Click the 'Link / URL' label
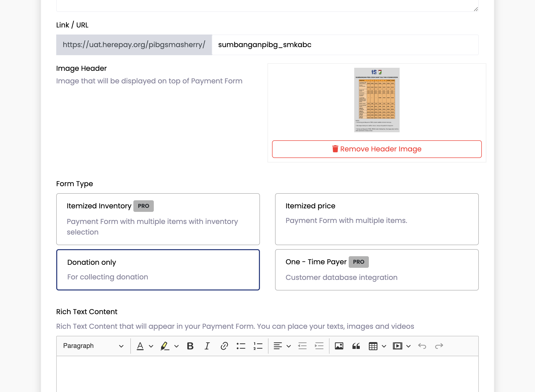Image resolution: width=535 pixels, height=392 pixels. pyautogui.click(x=72, y=25)
